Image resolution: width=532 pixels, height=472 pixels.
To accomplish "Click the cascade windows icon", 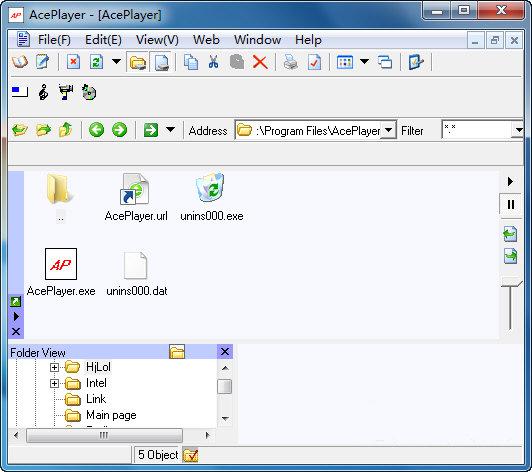I will click(x=385, y=62).
